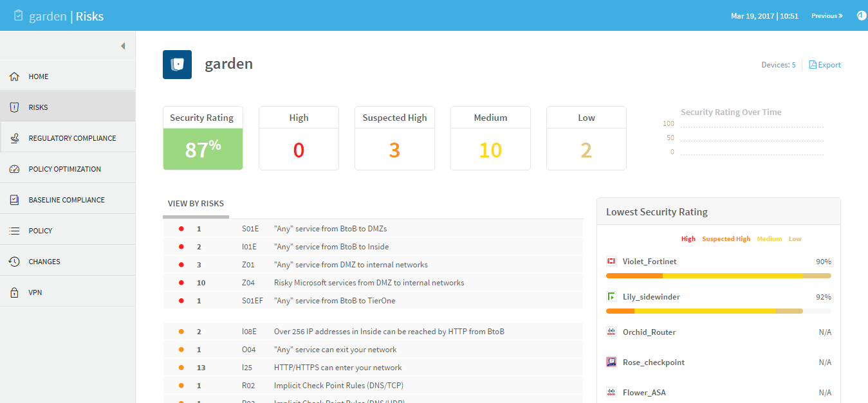Export the report as PDF
This screenshot has width=868, height=403.
pyautogui.click(x=825, y=65)
